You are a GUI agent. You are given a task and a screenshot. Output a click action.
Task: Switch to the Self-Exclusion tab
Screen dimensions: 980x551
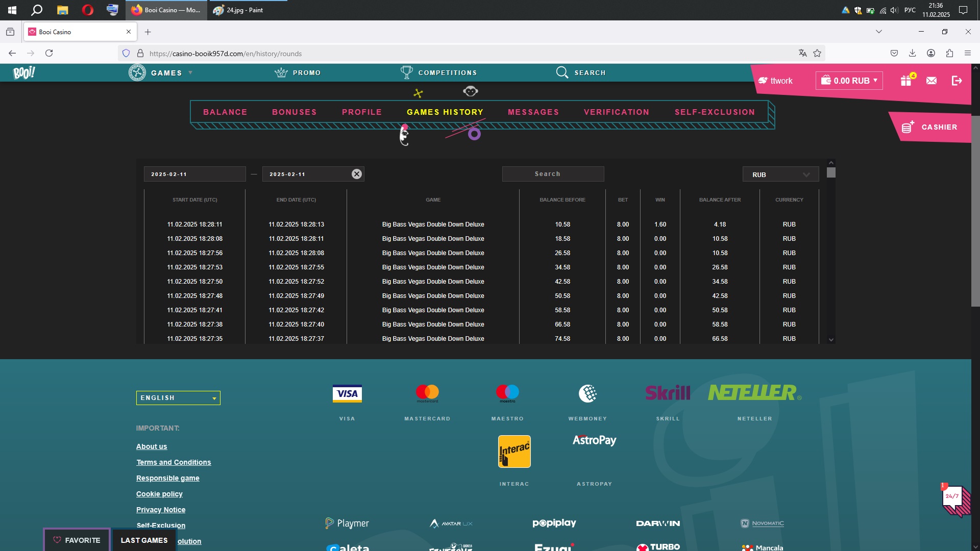point(715,112)
